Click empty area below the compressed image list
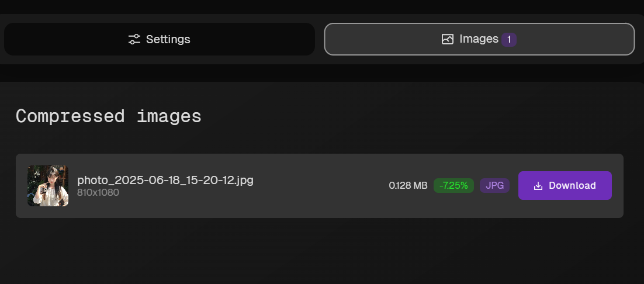Image resolution: width=644 pixels, height=284 pixels. point(320,251)
